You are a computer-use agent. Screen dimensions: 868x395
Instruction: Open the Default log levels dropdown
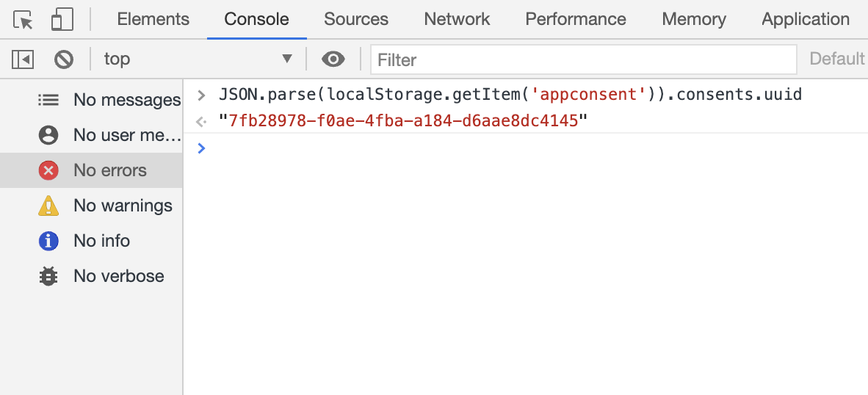pyautogui.click(x=837, y=59)
